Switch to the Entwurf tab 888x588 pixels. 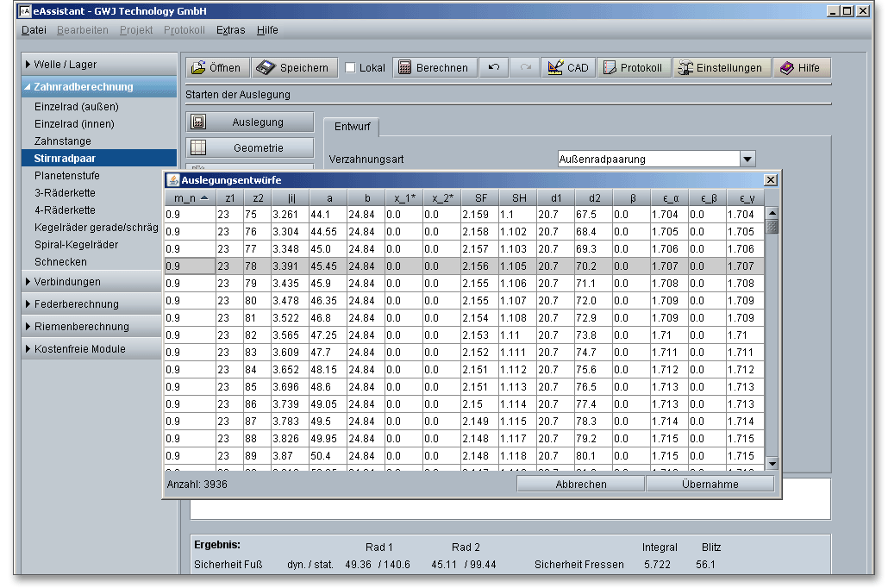coord(352,127)
